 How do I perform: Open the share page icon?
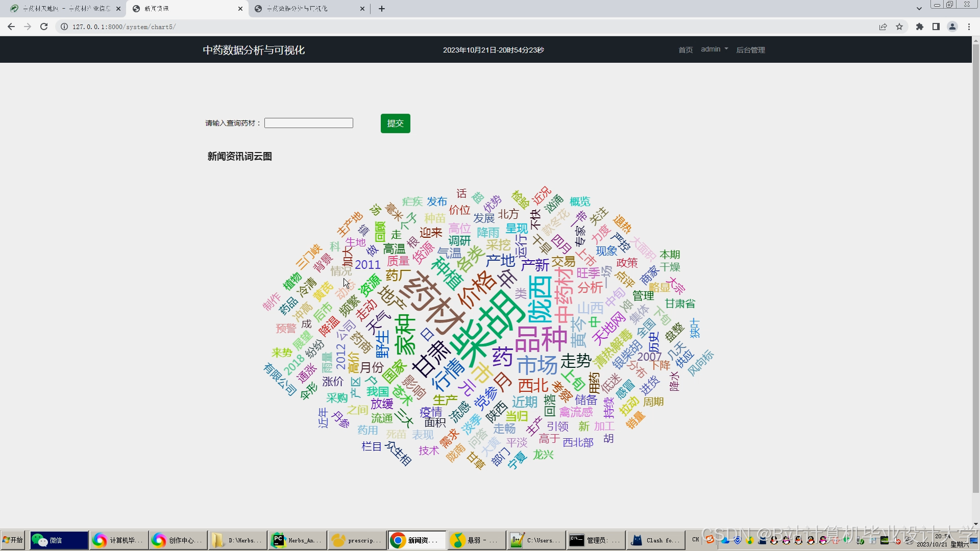[883, 27]
